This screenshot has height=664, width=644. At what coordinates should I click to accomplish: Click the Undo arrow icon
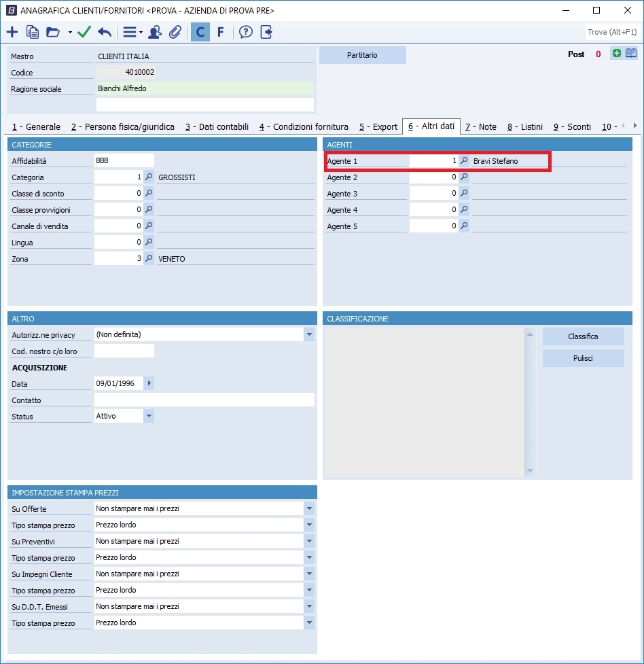(x=105, y=32)
